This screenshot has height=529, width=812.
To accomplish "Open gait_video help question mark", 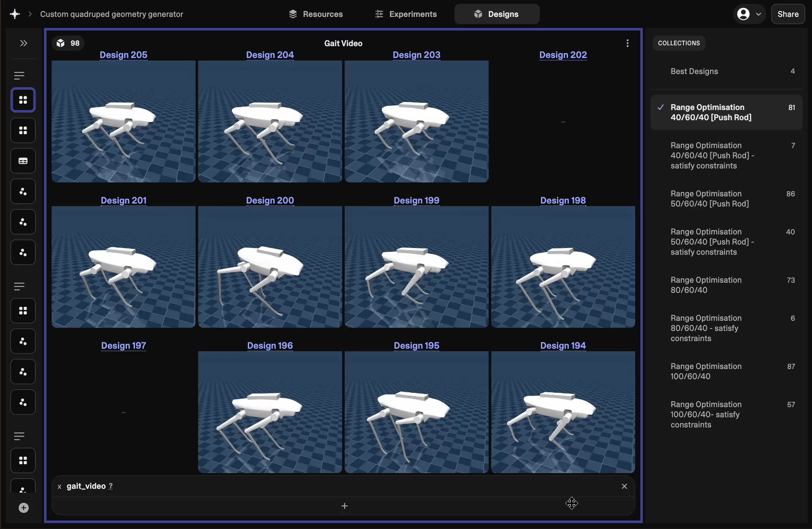I will pos(110,486).
